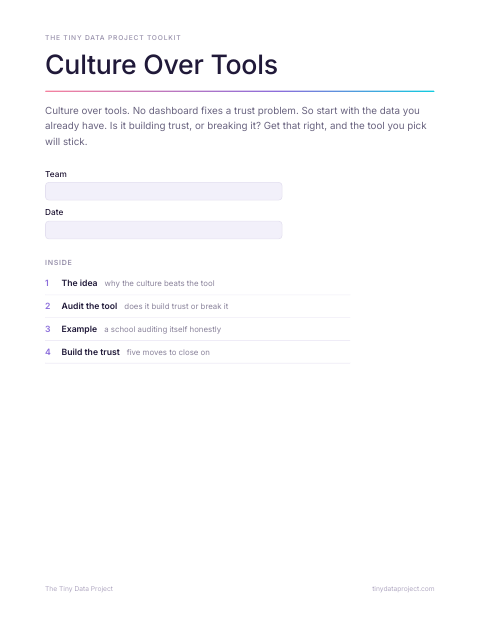Viewport: 480px width, 622px height.
Task: Click the gradient divider line under the title
Action: [240, 91]
